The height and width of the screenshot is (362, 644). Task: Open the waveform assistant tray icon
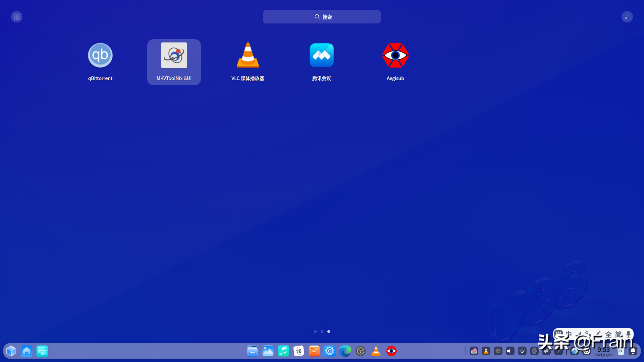pos(575,351)
